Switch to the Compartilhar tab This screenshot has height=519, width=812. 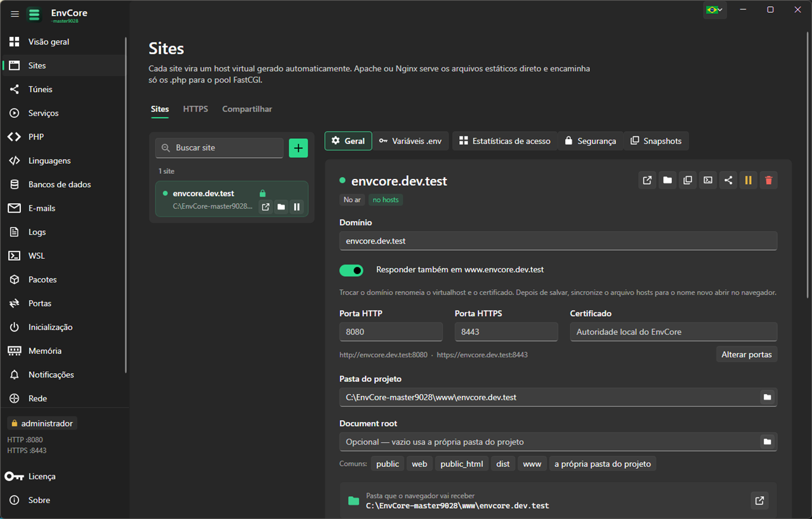[247, 109]
